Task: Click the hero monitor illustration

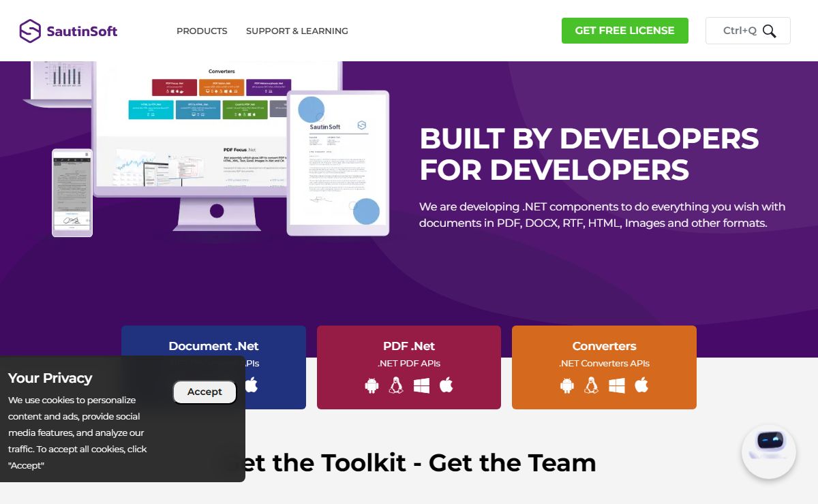Action: [x=218, y=146]
